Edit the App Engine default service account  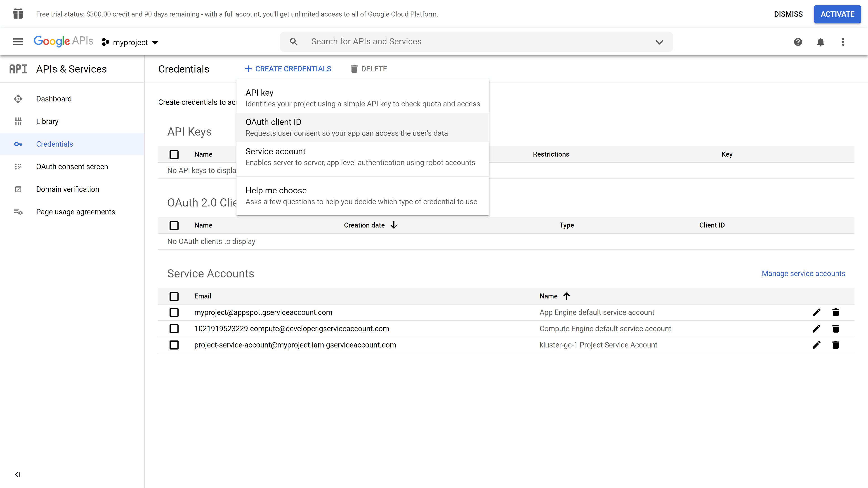816,312
